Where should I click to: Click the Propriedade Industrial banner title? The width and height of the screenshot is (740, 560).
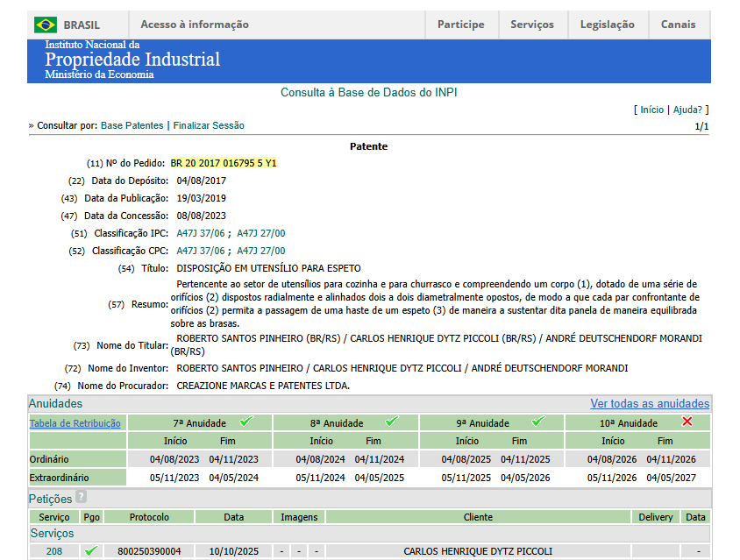pyautogui.click(x=132, y=60)
